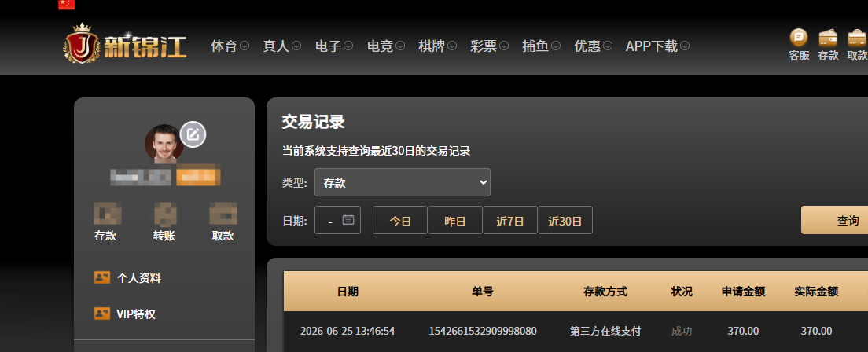Viewport: 868px width, 352px height.
Task: Filter records by 今日
Action: pos(399,220)
